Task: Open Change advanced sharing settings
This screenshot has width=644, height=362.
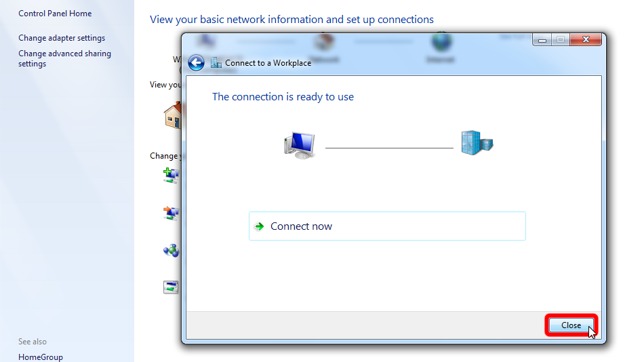Action: tap(64, 58)
